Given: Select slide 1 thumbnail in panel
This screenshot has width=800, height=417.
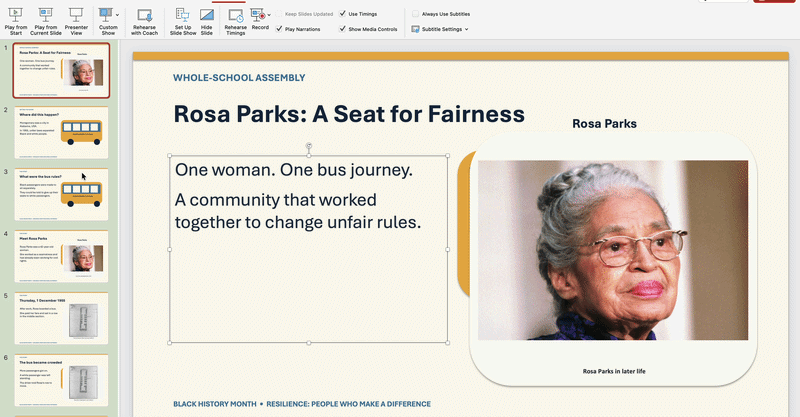Looking at the screenshot, I should coord(61,70).
